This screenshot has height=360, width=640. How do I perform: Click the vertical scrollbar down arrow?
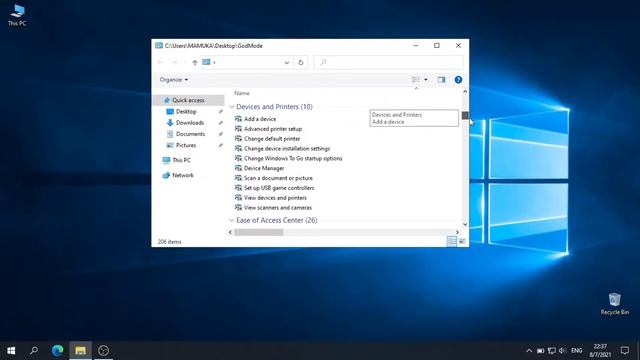(465, 224)
